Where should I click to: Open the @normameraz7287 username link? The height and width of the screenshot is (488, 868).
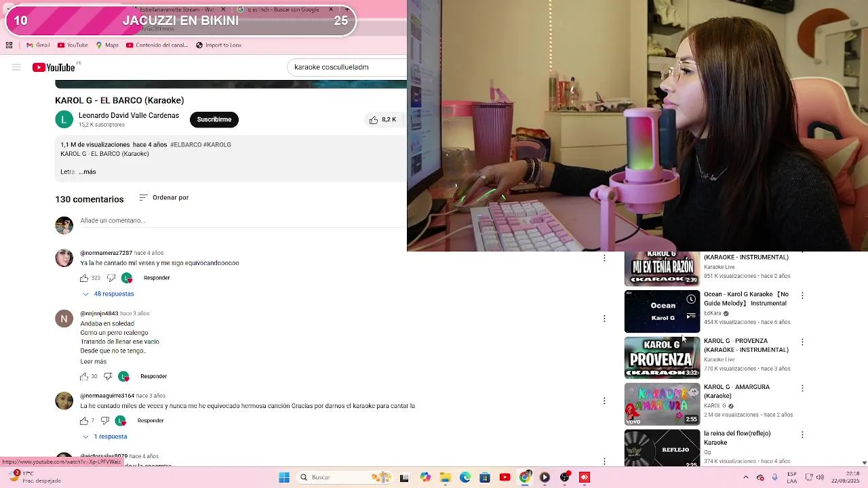[x=106, y=253]
